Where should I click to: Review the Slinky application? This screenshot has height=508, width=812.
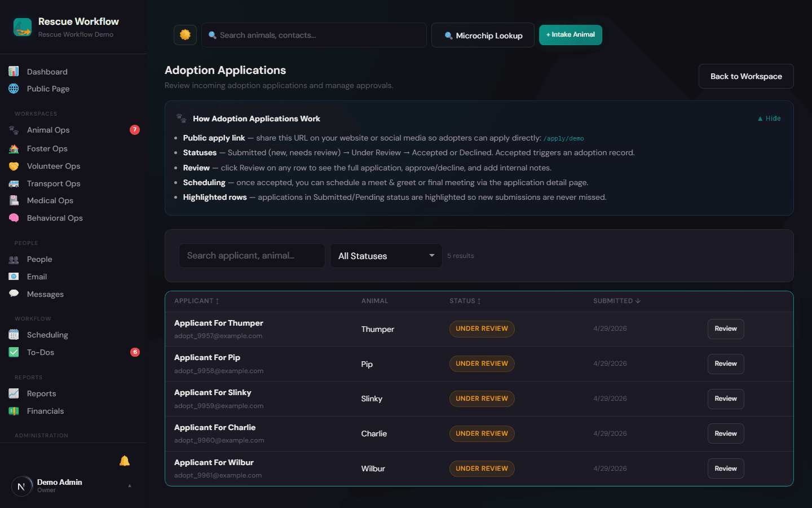pyautogui.click(x=726, y=398)
